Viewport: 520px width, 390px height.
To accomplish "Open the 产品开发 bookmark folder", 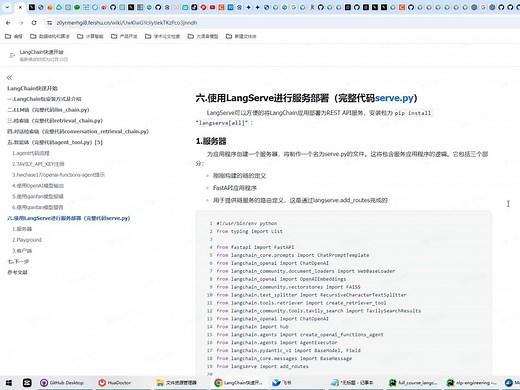I will click(124, 36).
